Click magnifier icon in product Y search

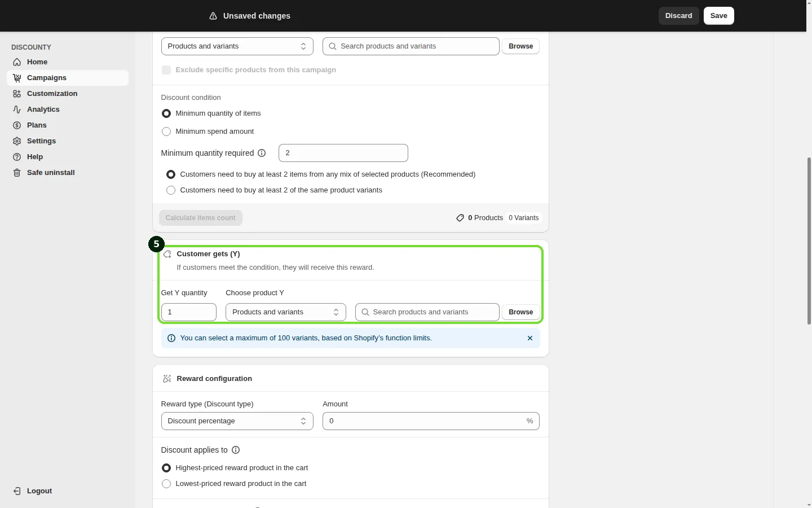(x=365, y=312)
